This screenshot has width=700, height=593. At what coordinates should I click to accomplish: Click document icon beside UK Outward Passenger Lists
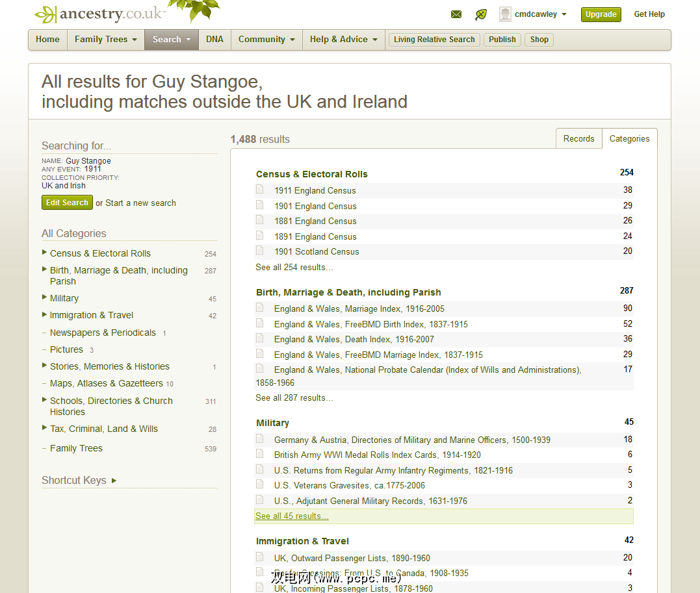click(x=260, y=557)
